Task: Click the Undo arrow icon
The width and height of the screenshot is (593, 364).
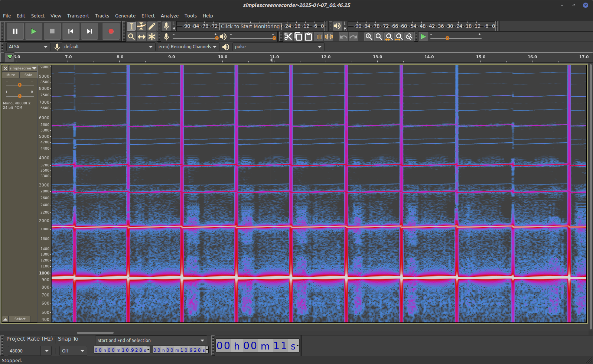Action: 343,36
